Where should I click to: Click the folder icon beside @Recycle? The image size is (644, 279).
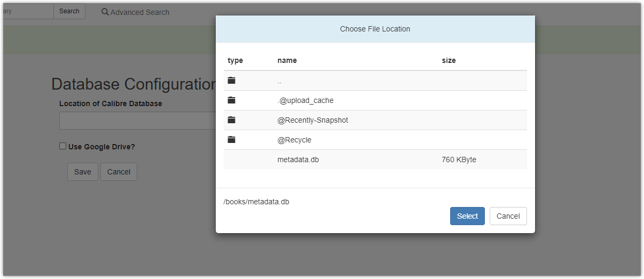click(x=231, y=140)
